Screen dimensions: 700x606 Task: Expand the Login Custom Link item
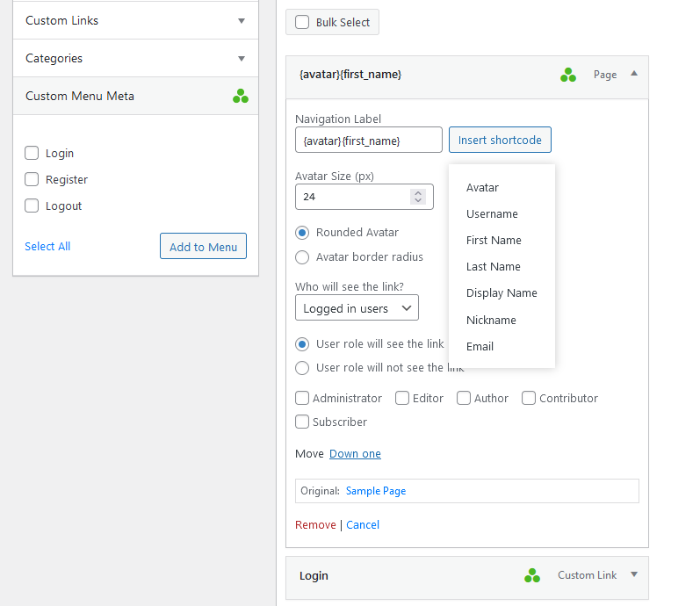coord(634,575)
